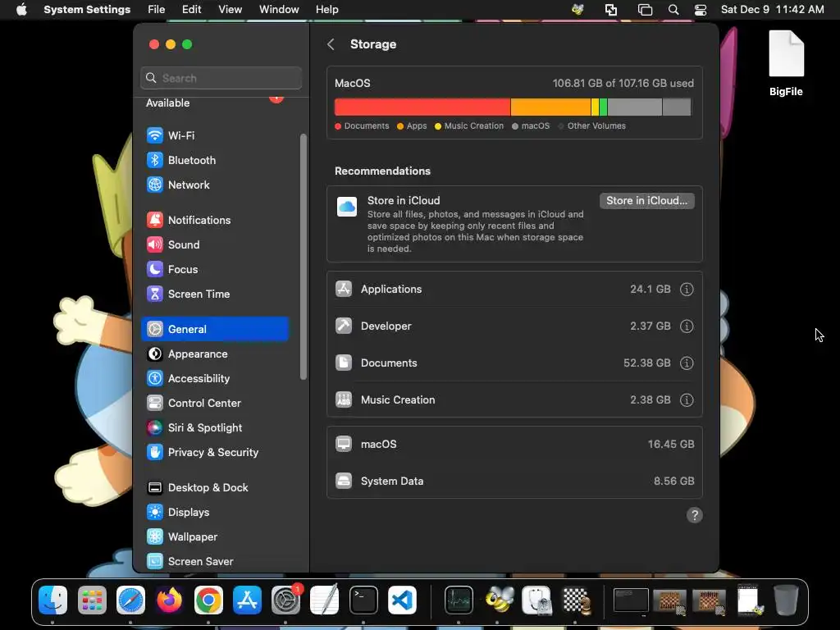Open Activity Monitor from the Dock
The height and width of the screenshot is (630, 840).
[459, 600]
